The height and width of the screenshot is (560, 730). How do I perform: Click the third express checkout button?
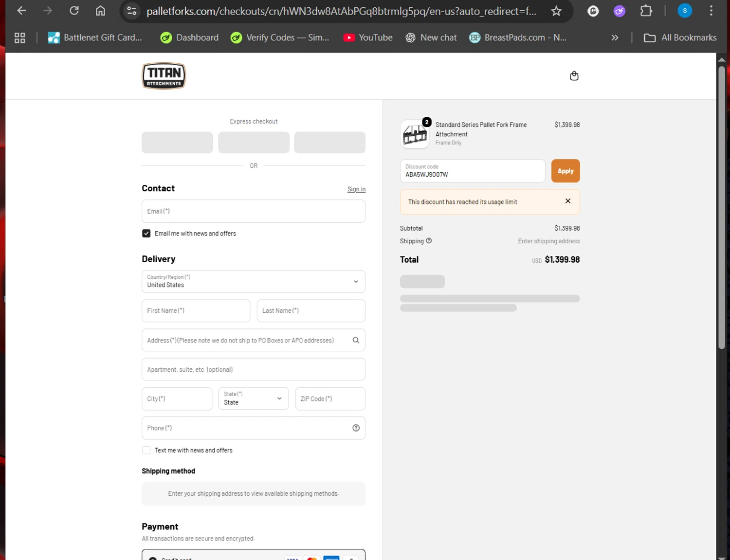click(329, 142)
